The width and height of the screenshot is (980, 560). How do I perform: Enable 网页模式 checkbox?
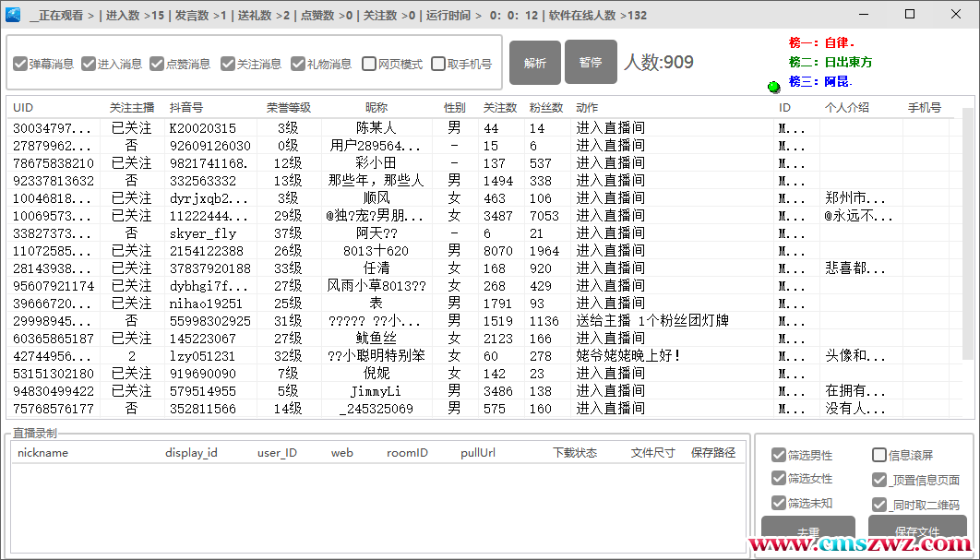369,65
